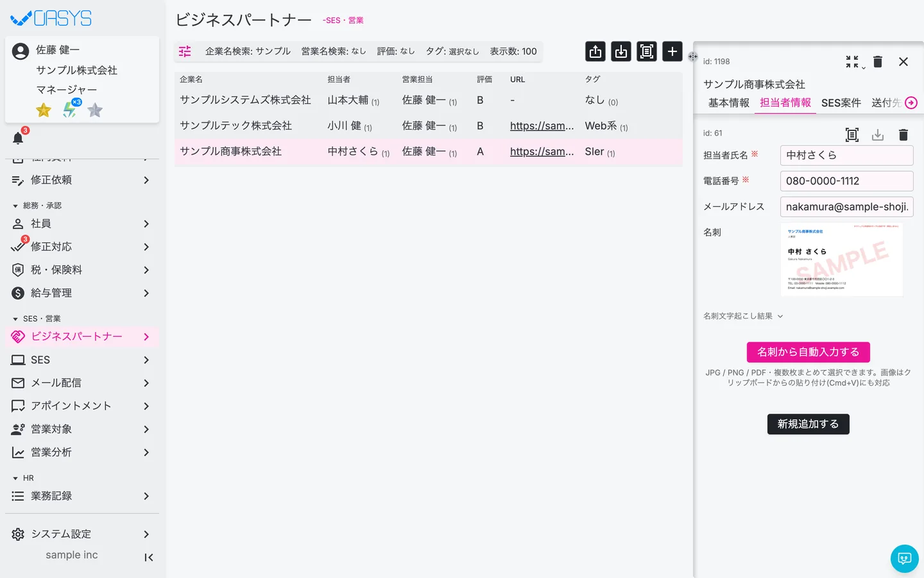Open システム設定 in sidebar
This screenshot has height=578, width=924.
click(x=82, y=534)
